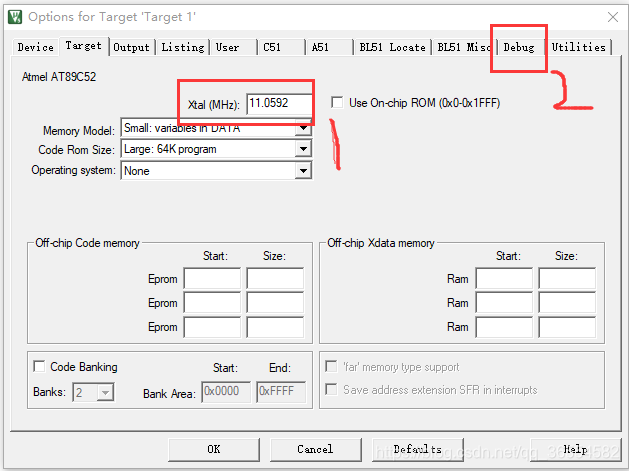The height and width of the screenshot is (471, 629).
Task: Expand the Operating system dropdown
Action: 303,171
